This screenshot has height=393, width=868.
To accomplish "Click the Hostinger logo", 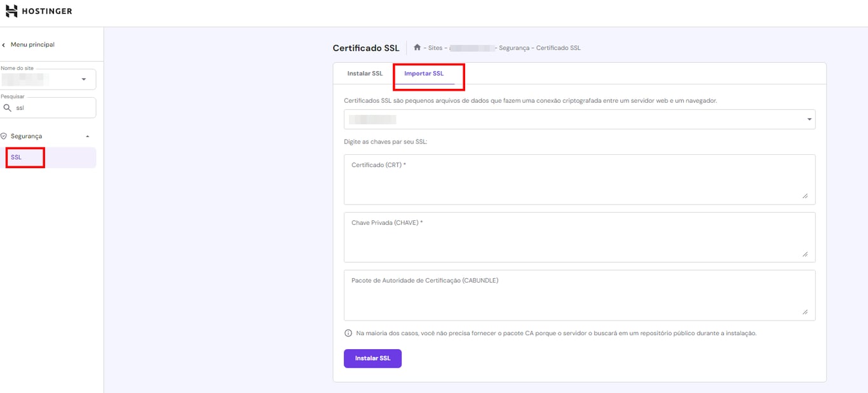I will (39, 11).
